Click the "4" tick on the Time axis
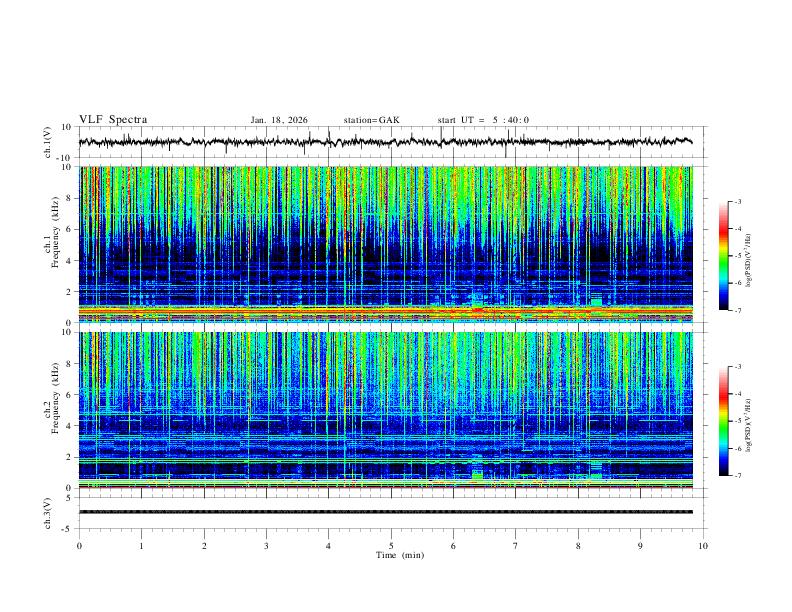 tap(328, 546)
